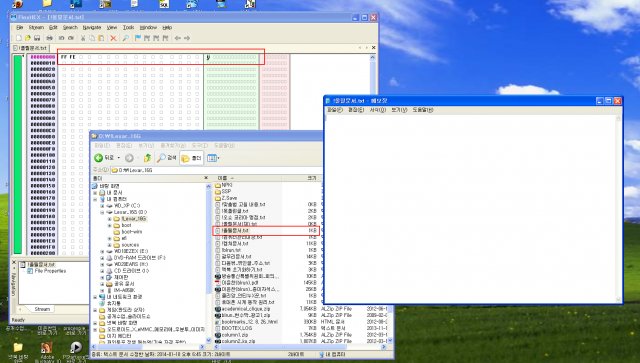
Task: Toggle the Folders pane button in Explorer
Action: tap(191, 158)
